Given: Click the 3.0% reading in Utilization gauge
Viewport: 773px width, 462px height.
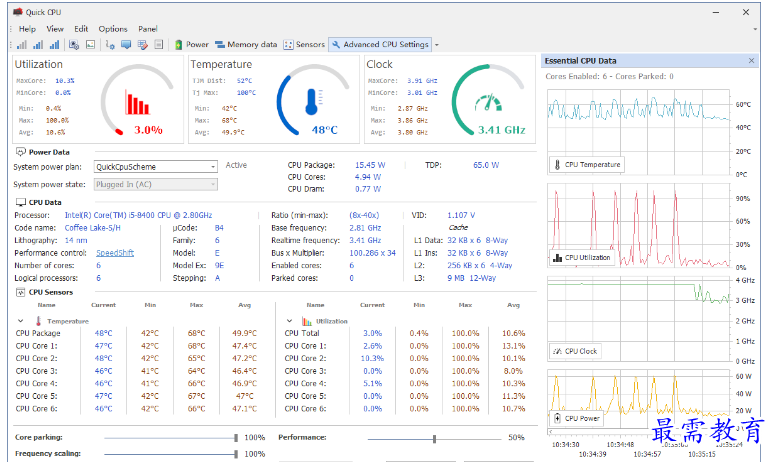Looking at the screenshot, I should 148,130.
